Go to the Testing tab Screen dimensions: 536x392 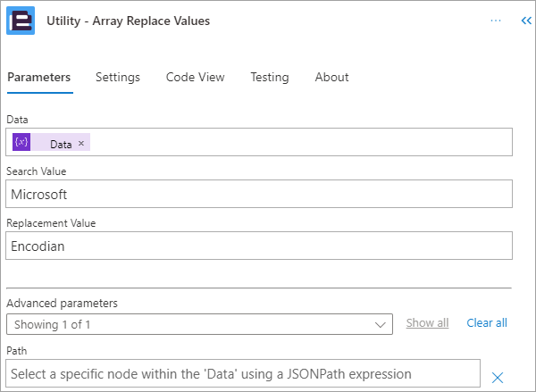(270, 77)
